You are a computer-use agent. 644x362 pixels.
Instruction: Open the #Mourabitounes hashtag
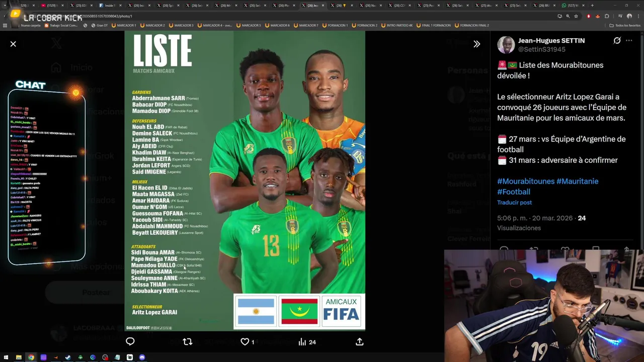526,181
